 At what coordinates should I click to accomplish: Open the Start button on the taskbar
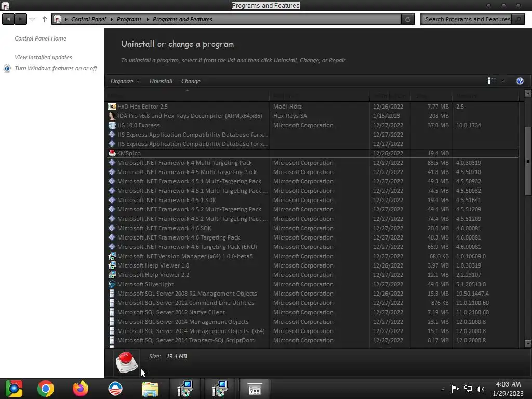pos(14,389)
